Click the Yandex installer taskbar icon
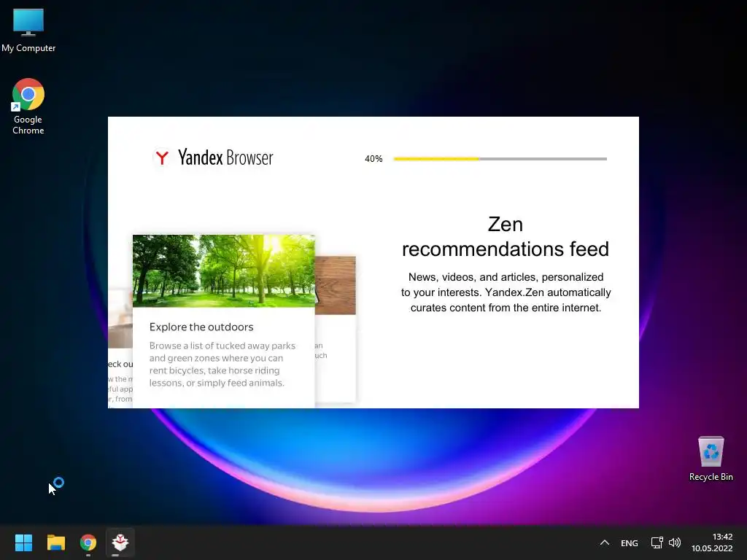 click(x=120, y=542)
